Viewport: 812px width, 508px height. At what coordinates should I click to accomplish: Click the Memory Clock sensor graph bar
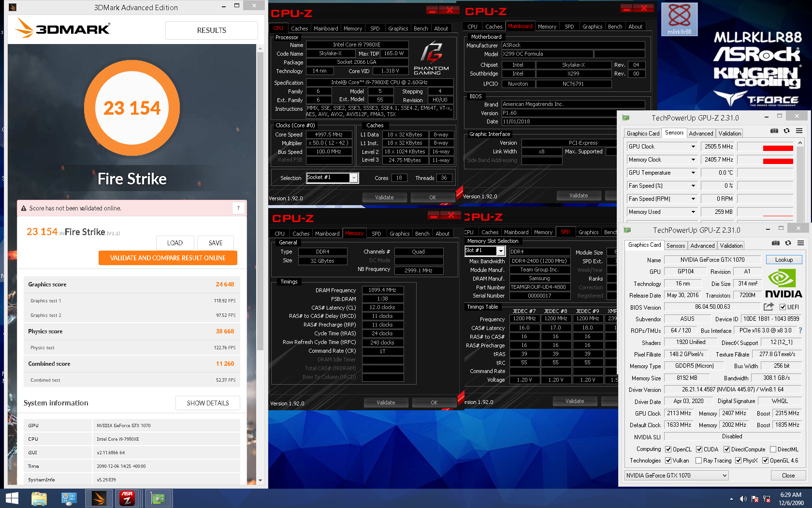765,160
